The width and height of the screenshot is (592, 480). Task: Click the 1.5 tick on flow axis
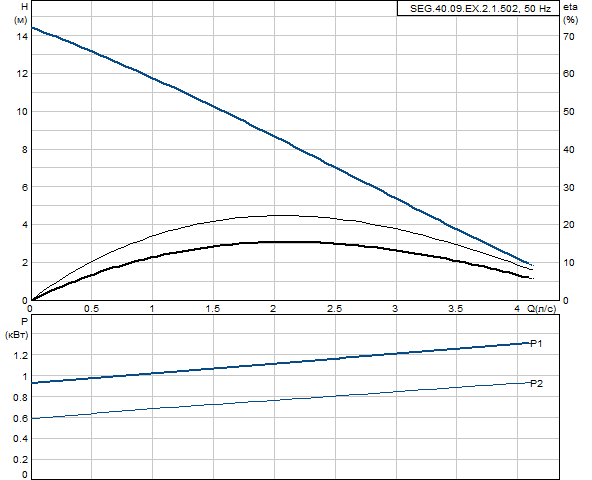(213, 309)
